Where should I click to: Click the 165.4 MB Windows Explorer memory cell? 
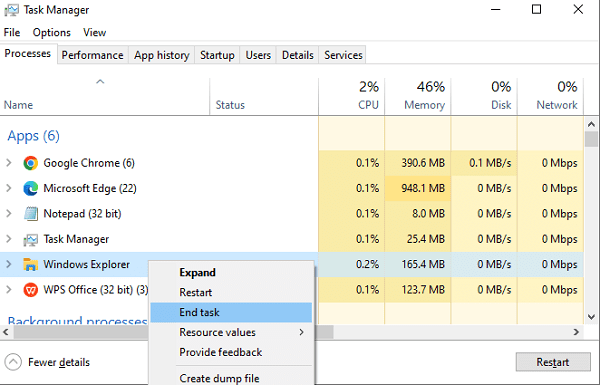(417, 264)
